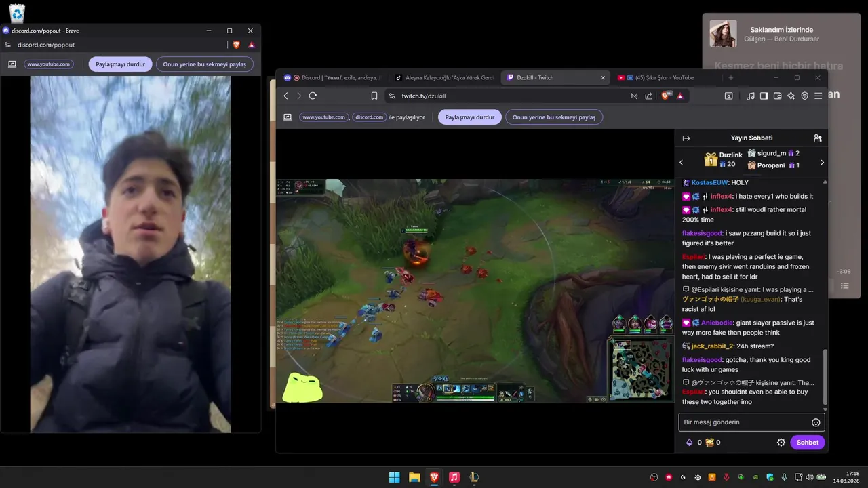
Task: Open chat community users icon
Action: click(818, 138)
